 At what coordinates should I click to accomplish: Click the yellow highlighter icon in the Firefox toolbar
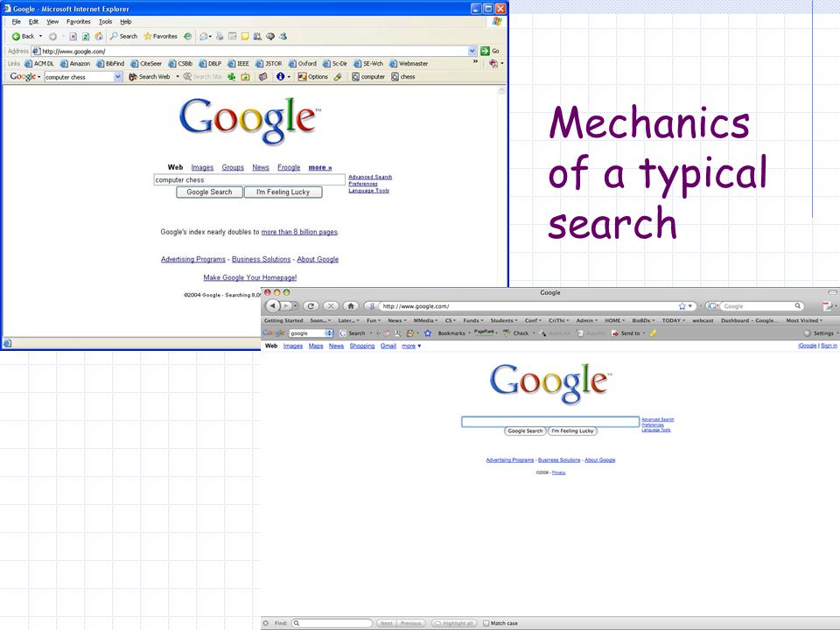coord(653,333)
